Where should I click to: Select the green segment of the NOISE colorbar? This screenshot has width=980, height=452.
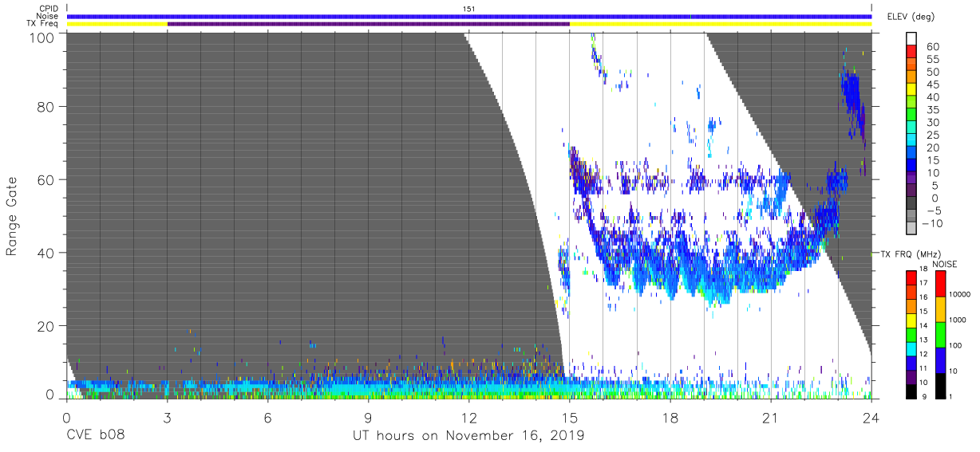pyautogui.click(x=939, y=334)
